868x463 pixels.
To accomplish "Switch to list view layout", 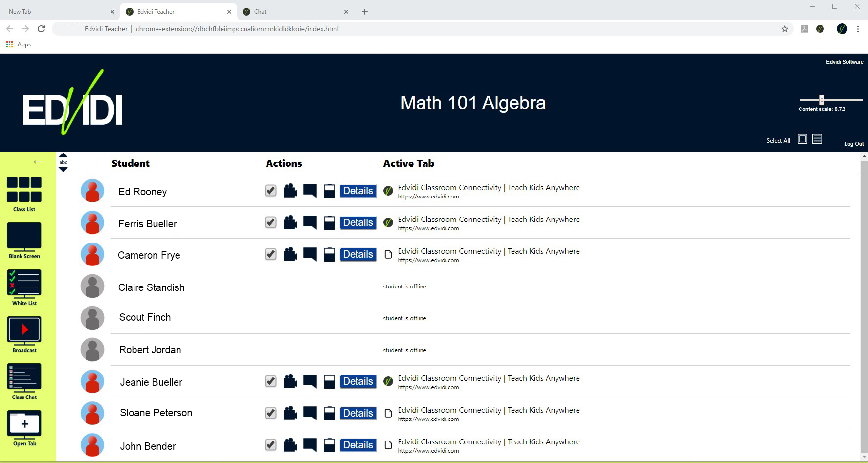I will tap(817, 139).
